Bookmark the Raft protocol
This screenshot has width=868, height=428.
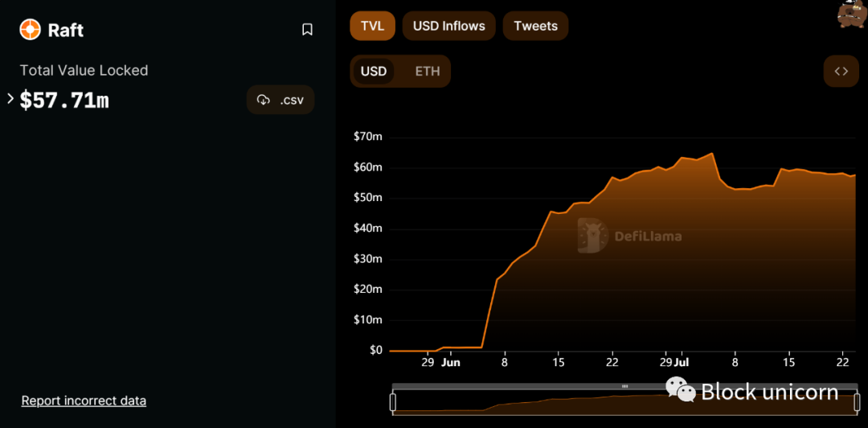307,30
